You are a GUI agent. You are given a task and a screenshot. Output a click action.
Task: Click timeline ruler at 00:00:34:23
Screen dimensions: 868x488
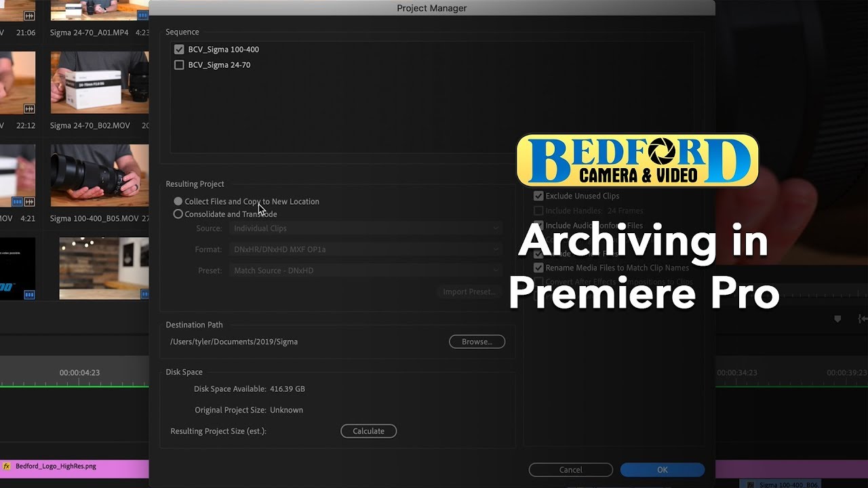(737, 373)
